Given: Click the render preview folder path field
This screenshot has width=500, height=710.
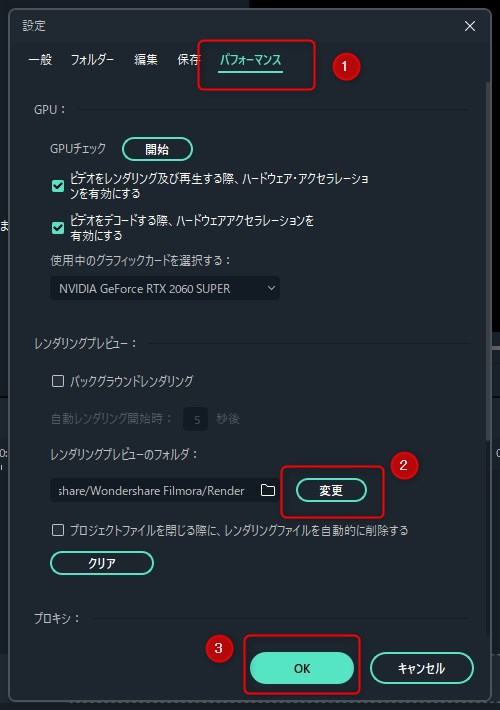Looking at the screenshot, I should pos(154,490).
